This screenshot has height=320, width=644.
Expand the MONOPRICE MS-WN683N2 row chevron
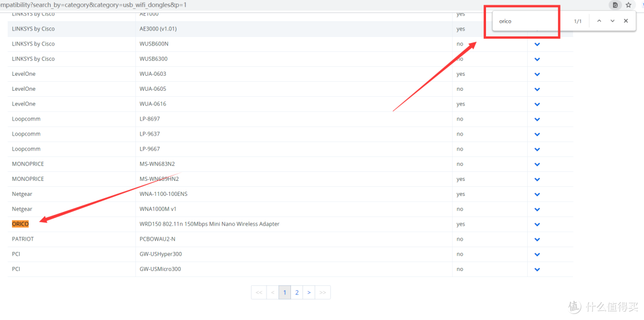pyautogui.click(x=537, y=165)
